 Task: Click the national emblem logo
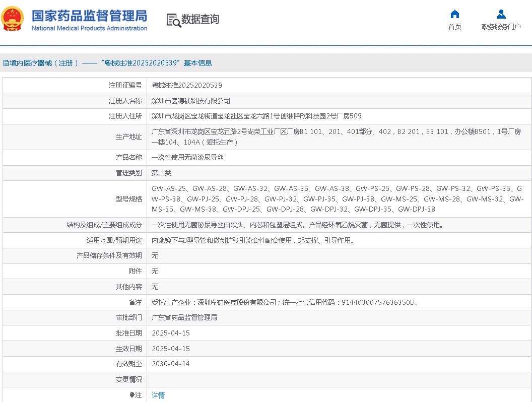13,19
